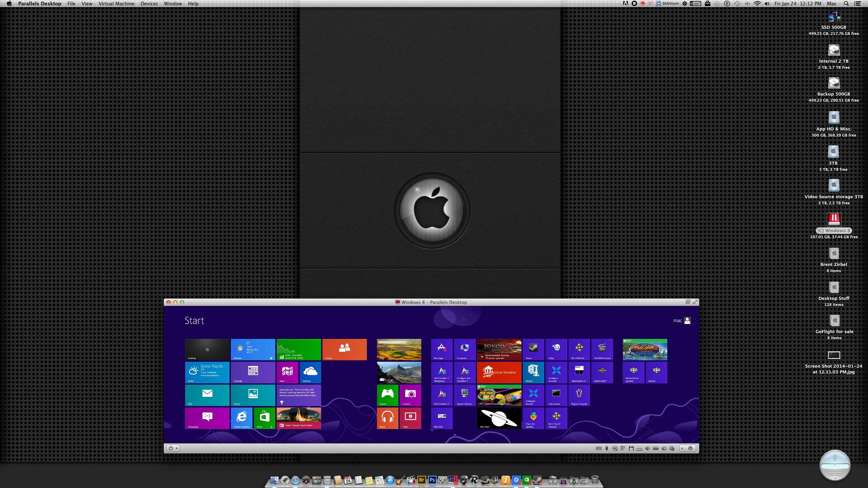Open the floppy disk icon in Parallels status bar
This screenshot has width=868, height=488.
click(x=631, y=448)
